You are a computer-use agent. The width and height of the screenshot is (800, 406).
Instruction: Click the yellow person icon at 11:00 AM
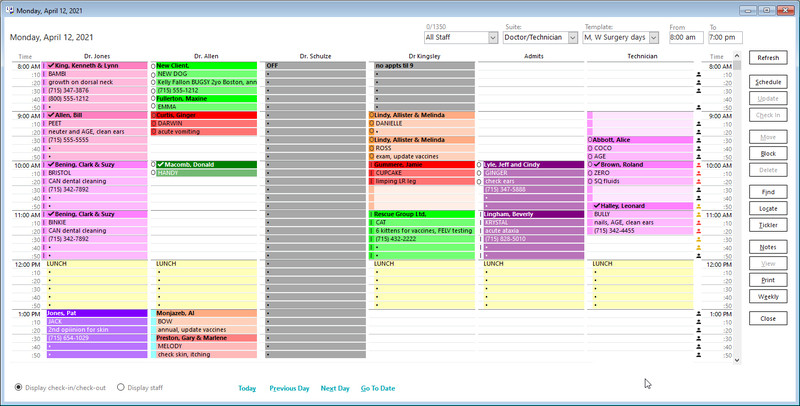pos(698,215)
